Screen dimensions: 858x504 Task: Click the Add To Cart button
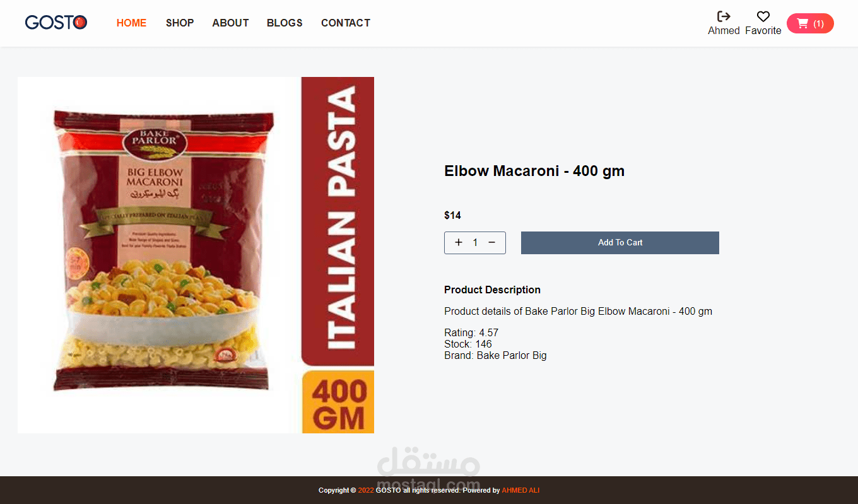point(620,243)
